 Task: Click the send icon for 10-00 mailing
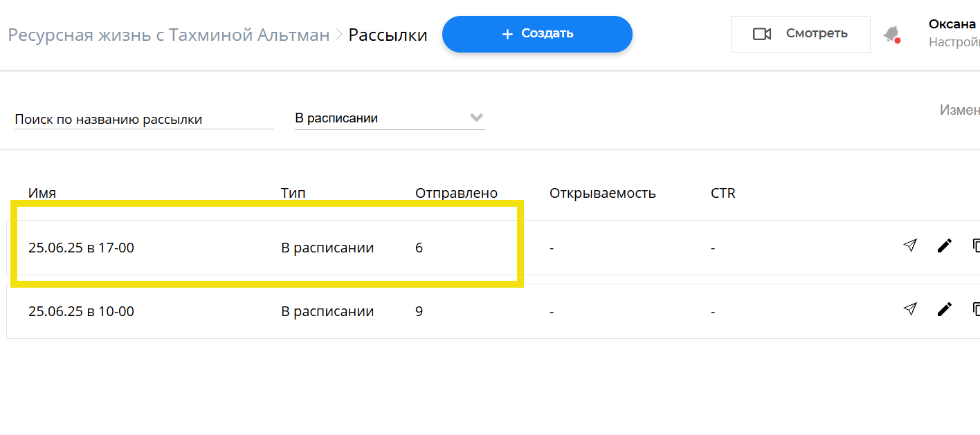pos(910,308)
